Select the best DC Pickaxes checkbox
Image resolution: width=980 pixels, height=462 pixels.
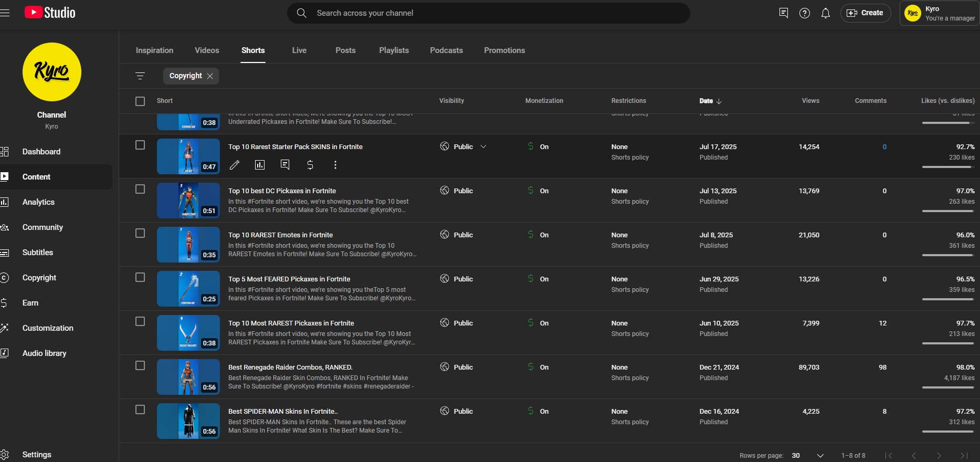click(x=140, y=189)
